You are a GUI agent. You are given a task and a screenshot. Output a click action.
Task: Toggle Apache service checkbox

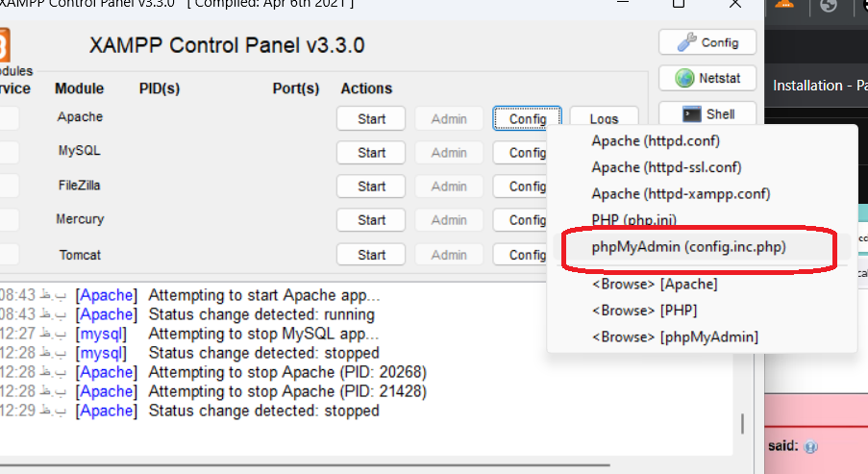coord(9,118)
